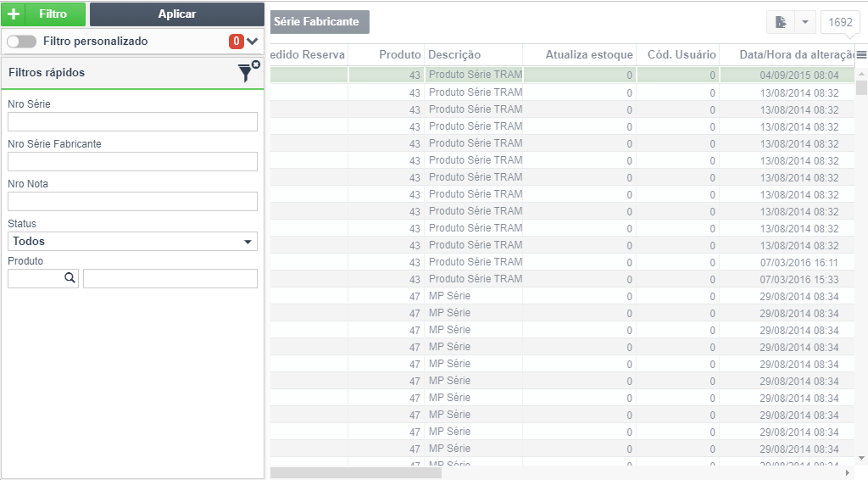Screen dimensions: 868x480
Task: Select the row dated 07/03/2016 16:11
Action: click(x=563, y=262)
